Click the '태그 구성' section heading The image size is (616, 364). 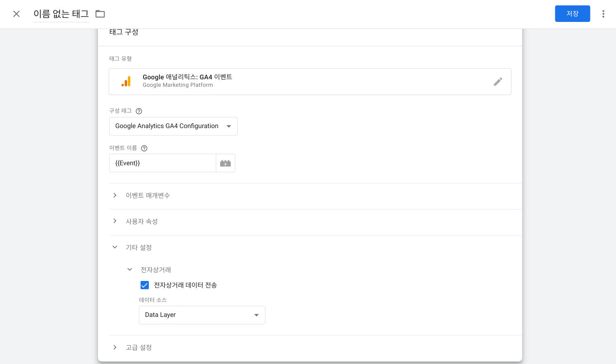[x=124, y=32]
